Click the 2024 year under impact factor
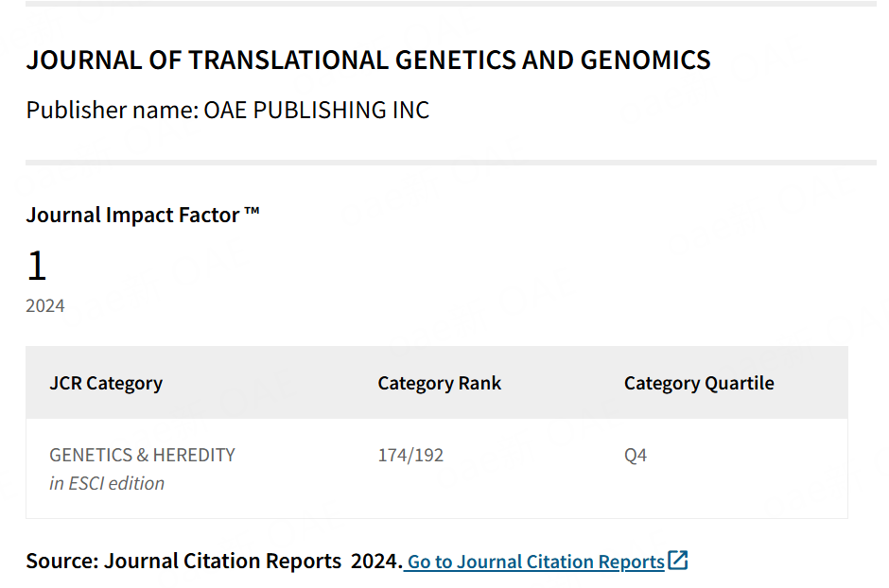 pyautogui.click(x=45, y=306)
